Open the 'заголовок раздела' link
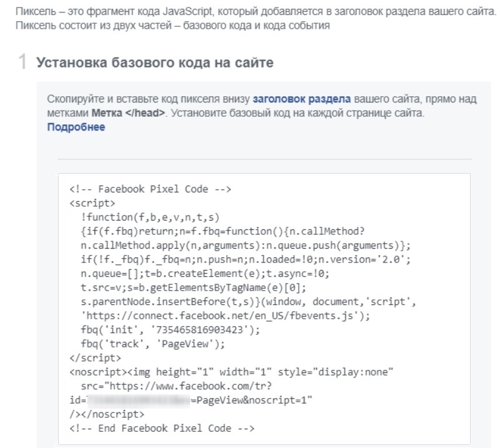This screenshot has width=500, height=448. (x=302, y=99)
